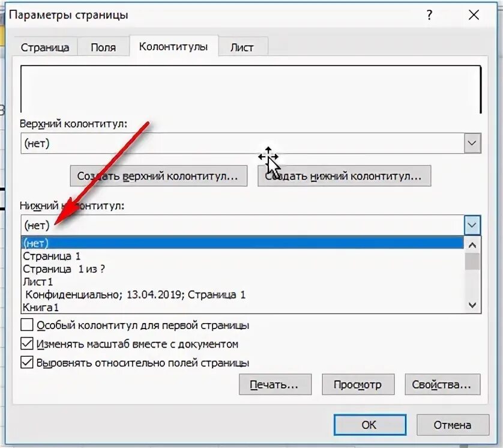This screenshot has width=503, height=448.
Task: Click the Просмотр button
Action: coord(358,384)
